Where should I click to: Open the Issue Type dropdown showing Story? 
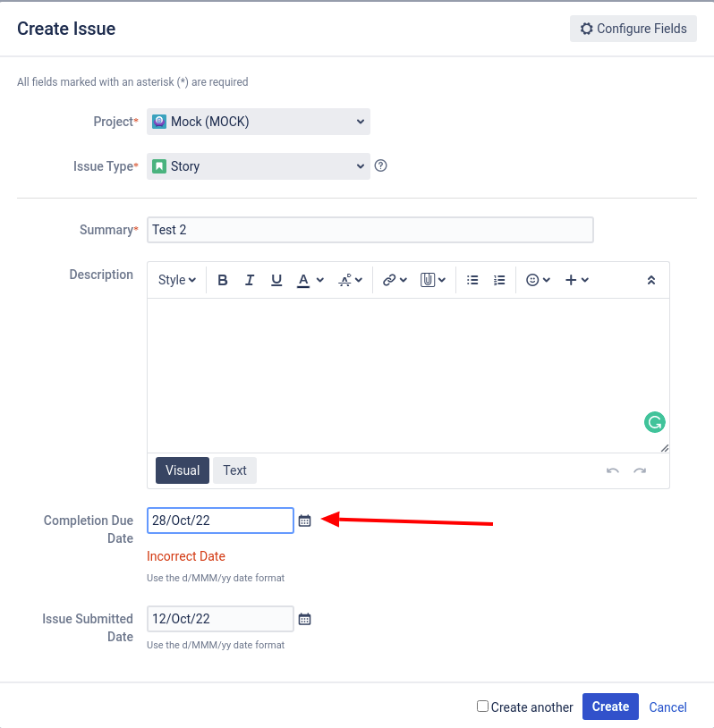coord(259,166)
